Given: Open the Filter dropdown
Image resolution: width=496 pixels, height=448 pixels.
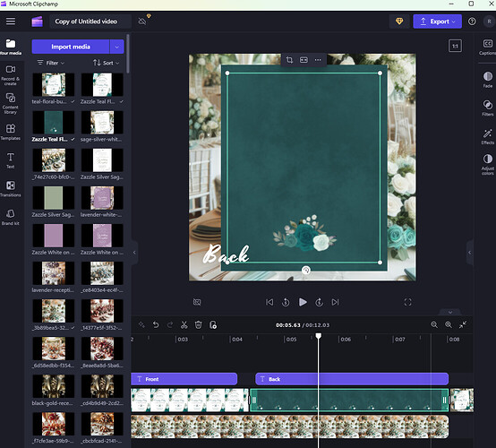Looking at the screenshot, I should tap(51, 63).
